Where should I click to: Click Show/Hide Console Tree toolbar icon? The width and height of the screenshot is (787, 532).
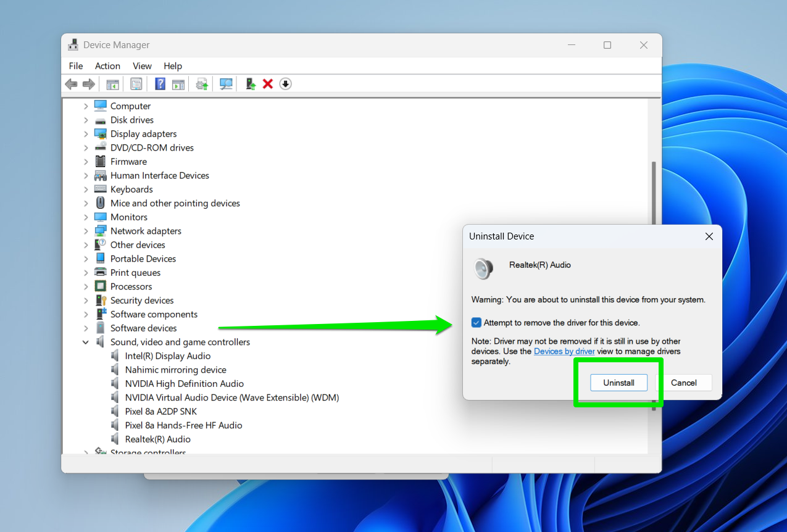(x=112, y=84)
